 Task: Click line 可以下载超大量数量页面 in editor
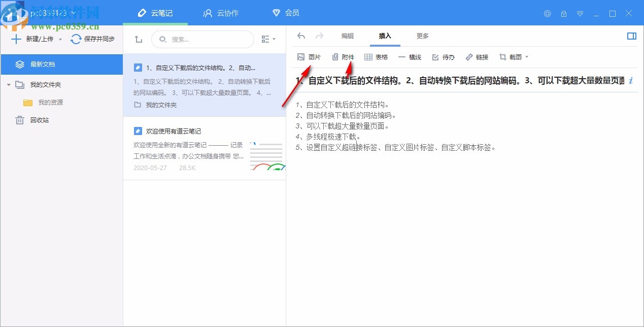(343, 126)
